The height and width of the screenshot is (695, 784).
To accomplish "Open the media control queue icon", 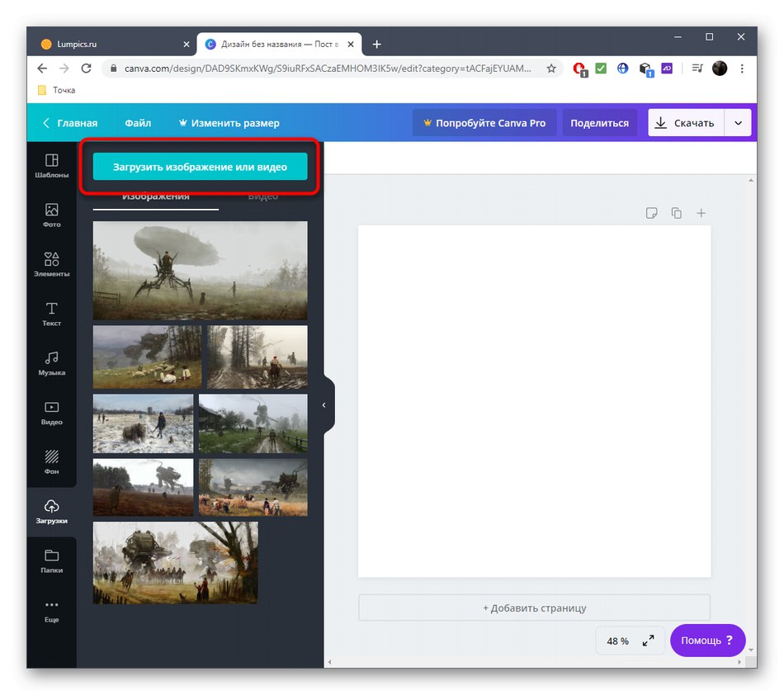I will click(697, 68).
